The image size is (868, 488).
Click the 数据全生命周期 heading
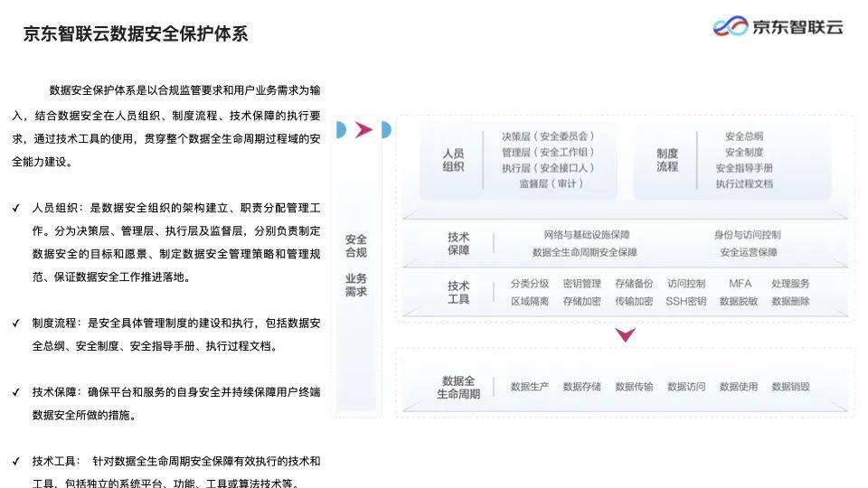[458, 388]
